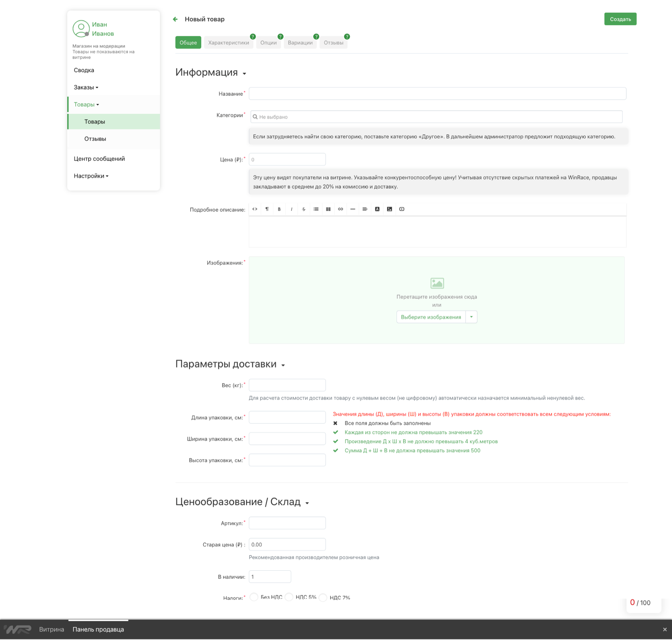672x640 pixels.
Task: Switch to the Вариации tab
Action: coord(300,42)
